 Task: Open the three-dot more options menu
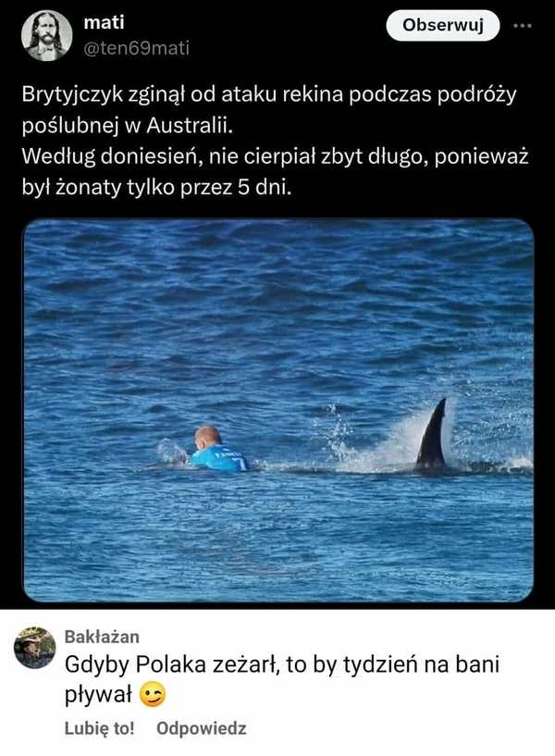tap(523, 26)
